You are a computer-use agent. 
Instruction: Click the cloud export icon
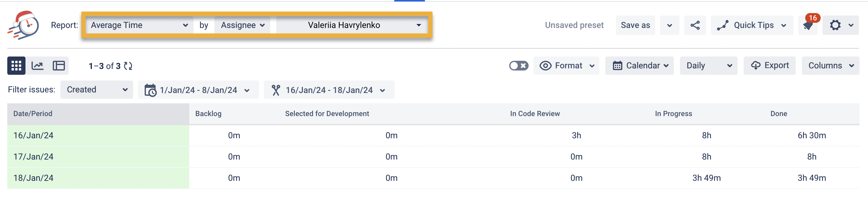(x=755, y=66)
